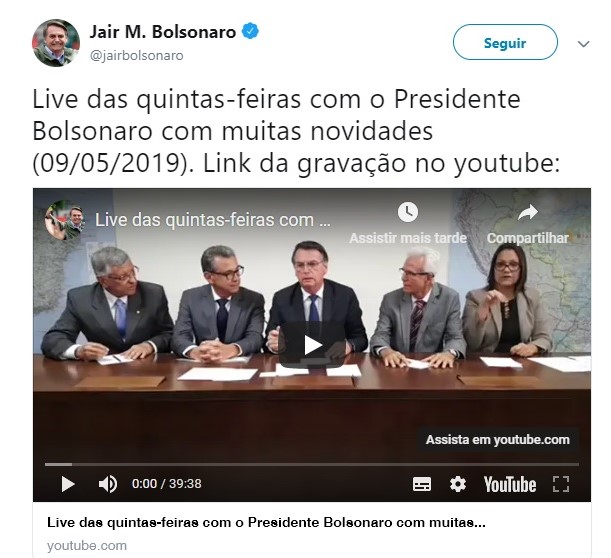
Task: Enter fullscreen mode with the corner brackets icon
Action: [x=561, y=484]
